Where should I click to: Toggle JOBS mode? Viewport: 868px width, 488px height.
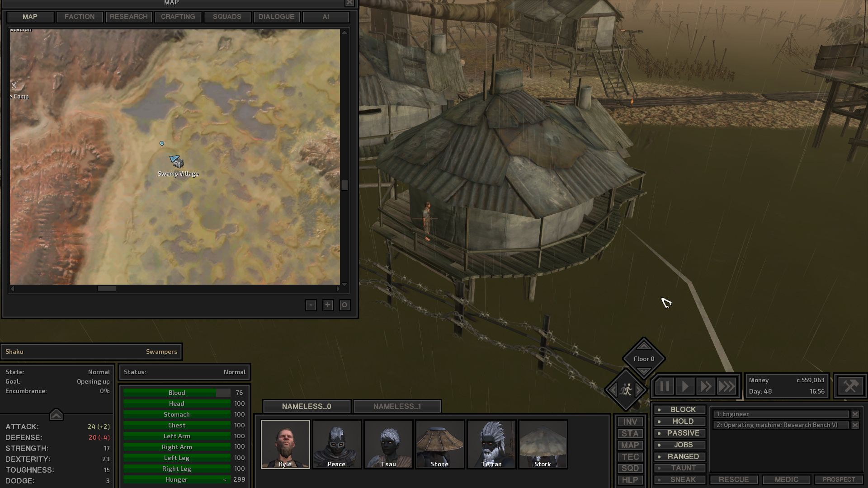(680, 445)
